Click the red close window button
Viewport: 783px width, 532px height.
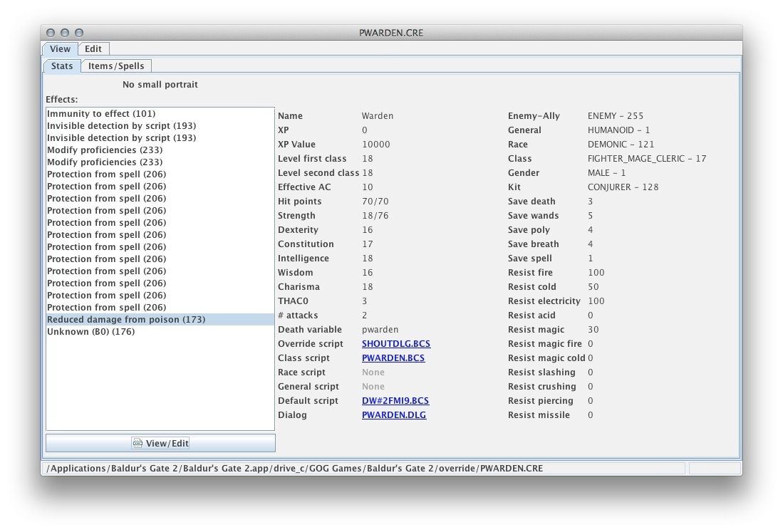tap(51, 33)
